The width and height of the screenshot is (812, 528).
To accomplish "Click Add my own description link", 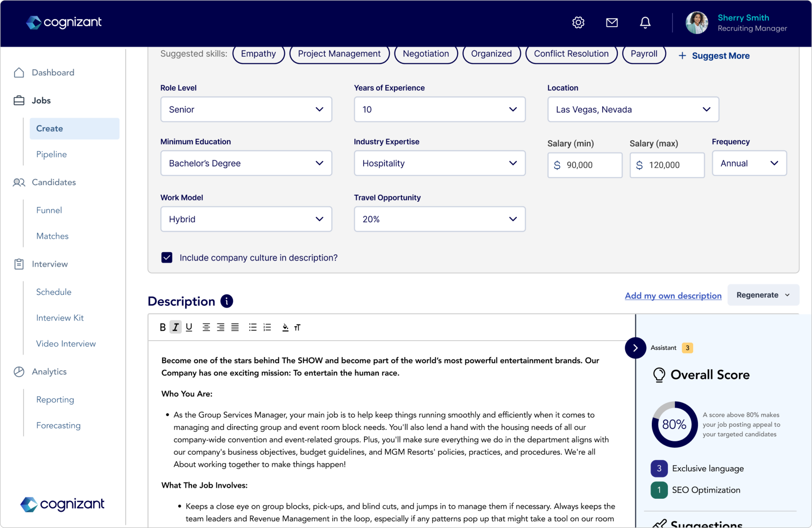I will point(673,296).
